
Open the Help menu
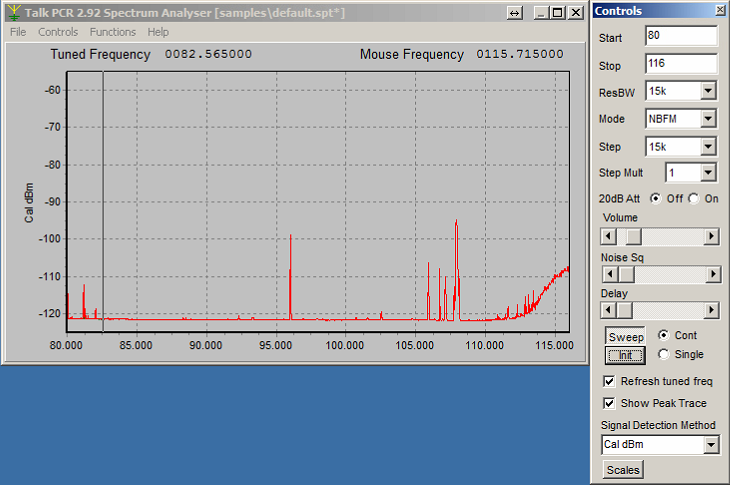(158, 32)
